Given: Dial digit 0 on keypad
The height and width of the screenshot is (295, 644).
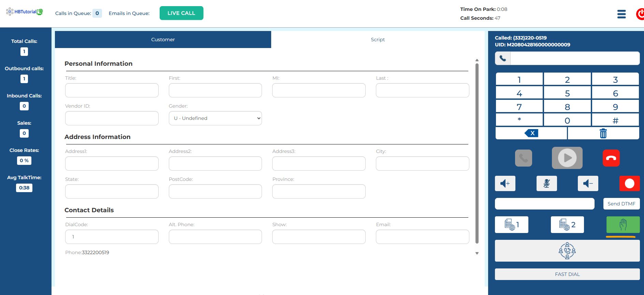Looking at the screenshot, I should click(567, 120).
